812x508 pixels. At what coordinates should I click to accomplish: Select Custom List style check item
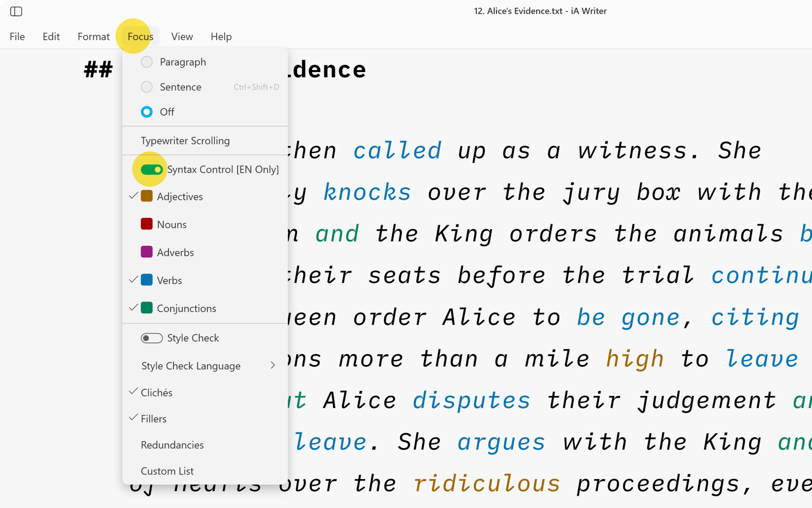168,470
